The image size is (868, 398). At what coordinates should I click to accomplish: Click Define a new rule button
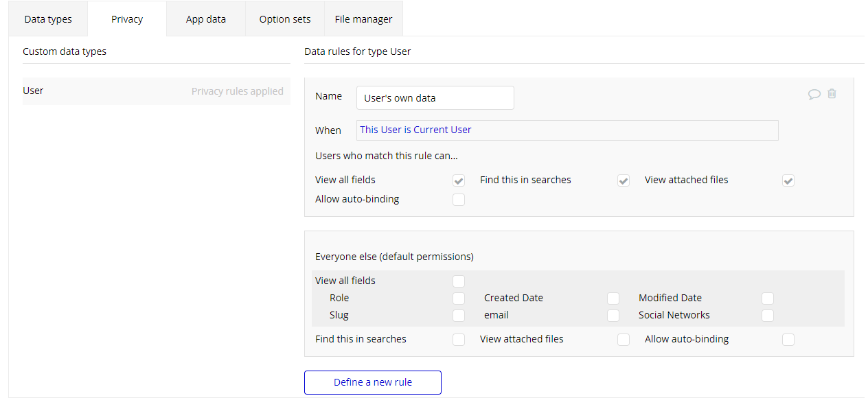[373, 382]
